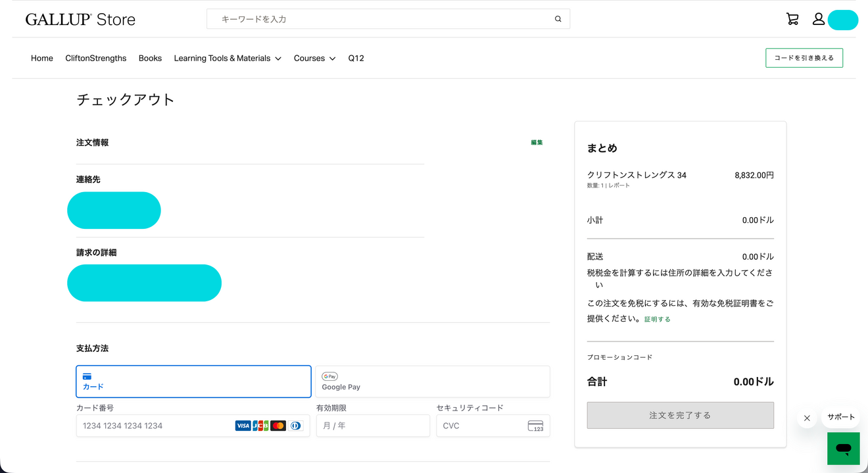This screenshot has width=868, height=473.
Task: Click the Diners Club card logo
Action: pyautogui.click(x=296, y=426)
